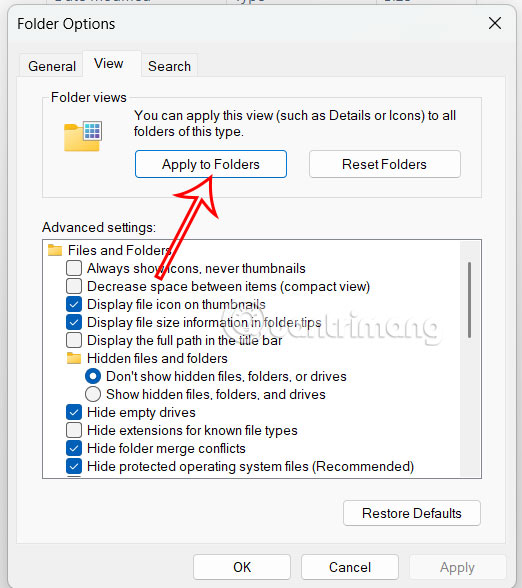Click the greyed Apply button
The height and width of the screenshot is (588, 522).
point(458,567)
